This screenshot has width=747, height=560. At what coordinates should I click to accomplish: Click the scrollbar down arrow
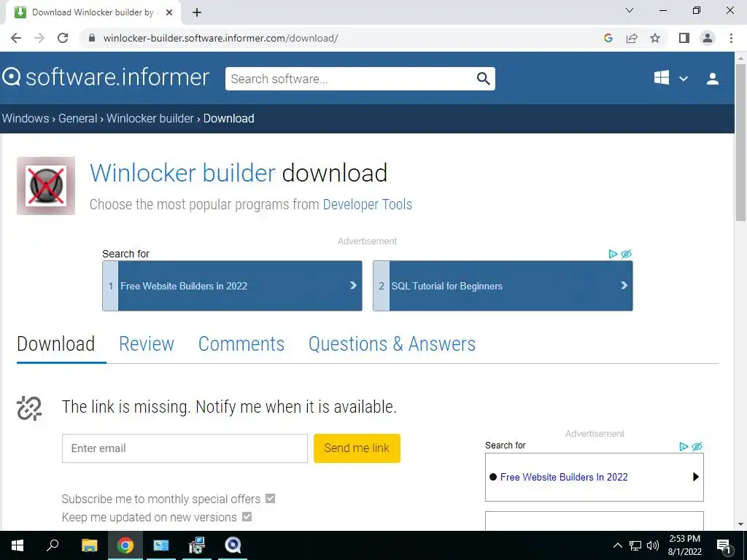(x=740, y=524)
